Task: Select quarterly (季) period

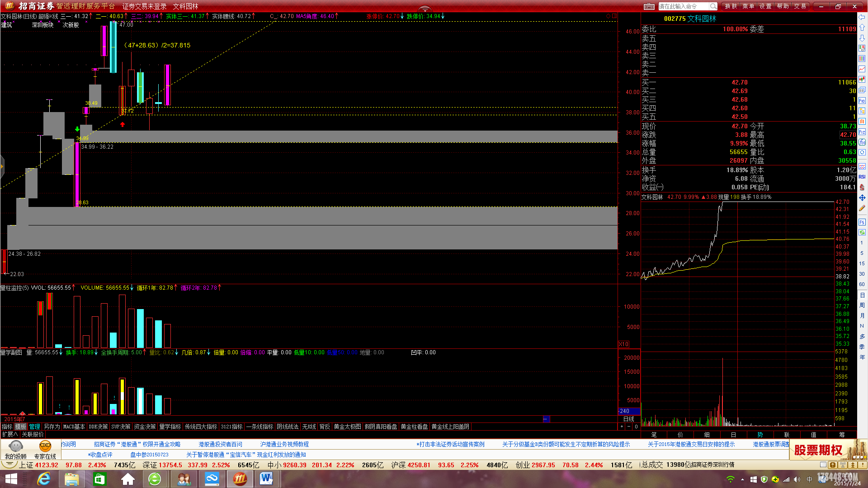Action: (x=862, y=347)
